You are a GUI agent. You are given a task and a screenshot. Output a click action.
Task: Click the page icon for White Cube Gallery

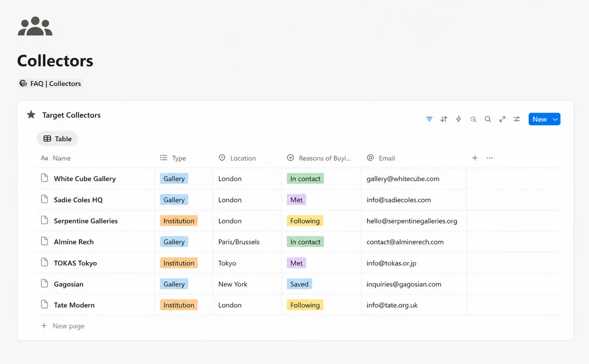pos(44,178)
